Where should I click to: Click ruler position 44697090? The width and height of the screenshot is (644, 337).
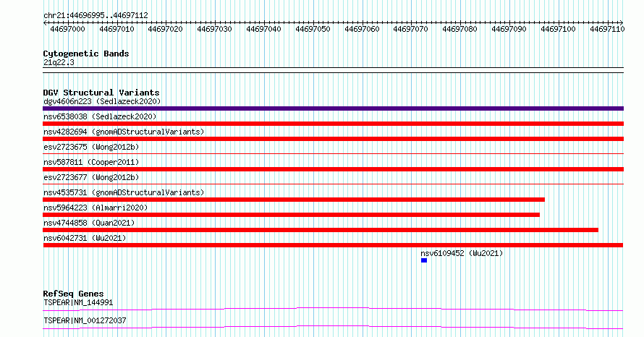[509, 29]
